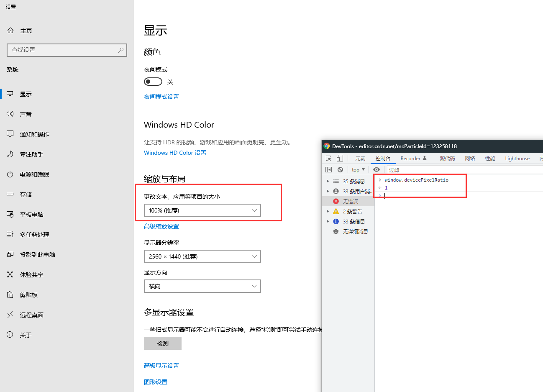Viewport: 543px width, 392px height.
Task: Click the eye icon to create live expression
Action: (x=377, y=169)
